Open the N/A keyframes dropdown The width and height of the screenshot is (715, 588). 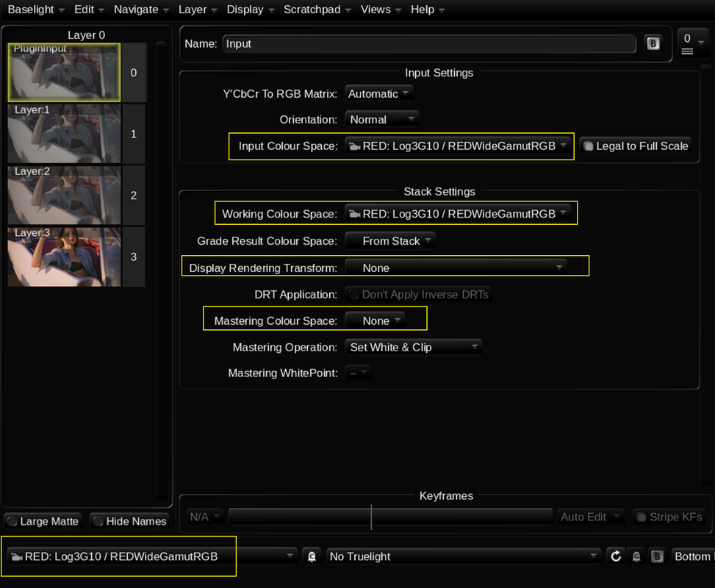pos(205,517)
